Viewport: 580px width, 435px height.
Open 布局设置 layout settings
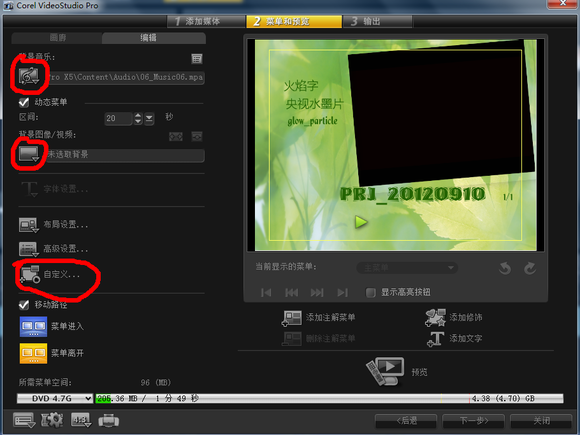coord(54,225)
